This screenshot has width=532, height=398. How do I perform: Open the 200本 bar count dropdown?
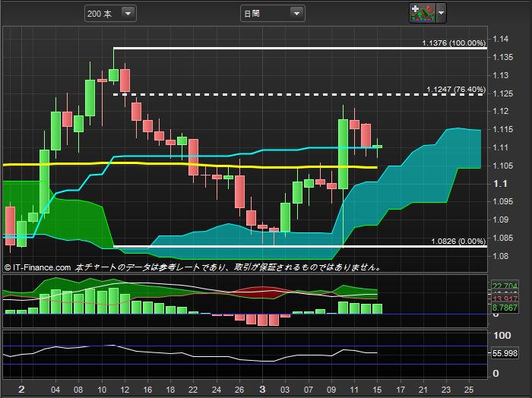click(110, 14)
